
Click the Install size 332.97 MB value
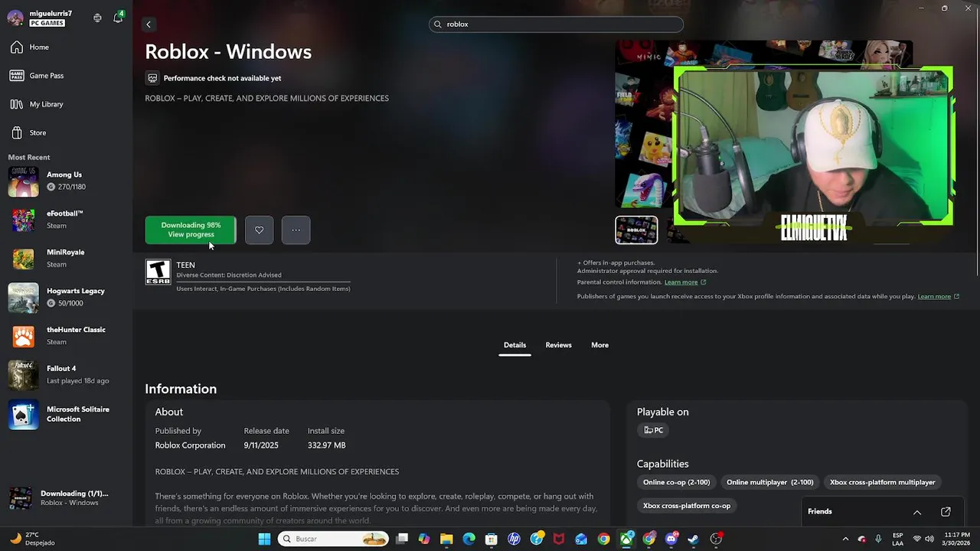326,445
